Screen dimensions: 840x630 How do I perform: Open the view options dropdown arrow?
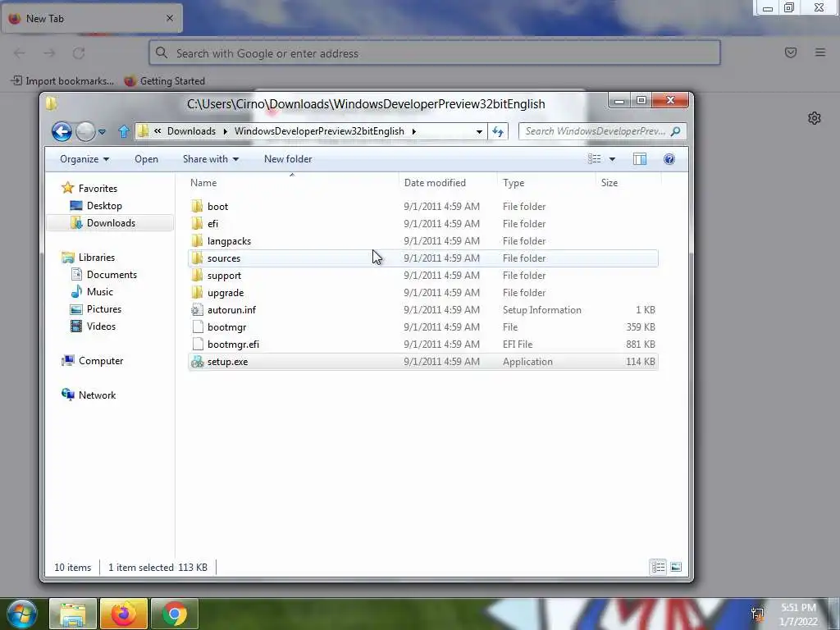(x=612, y=159)
